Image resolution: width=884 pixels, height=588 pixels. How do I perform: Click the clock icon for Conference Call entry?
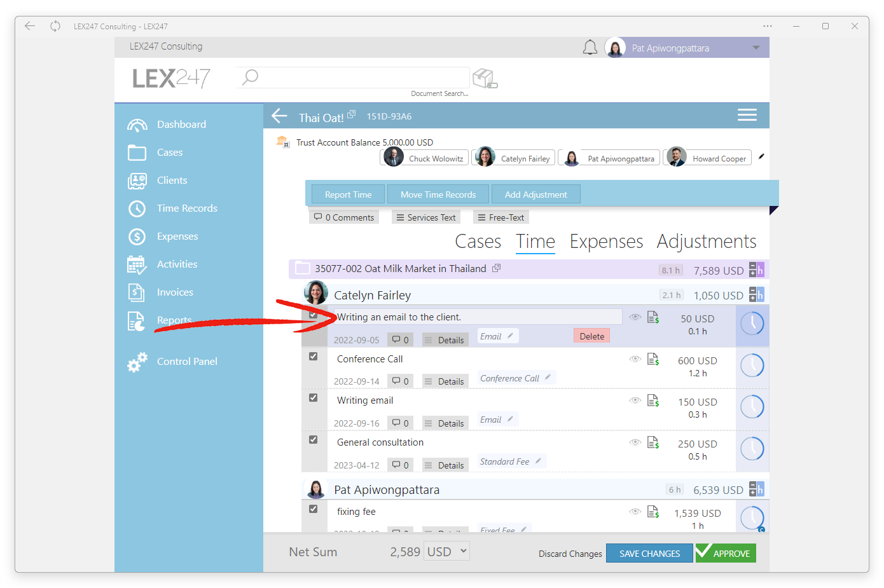752,366
